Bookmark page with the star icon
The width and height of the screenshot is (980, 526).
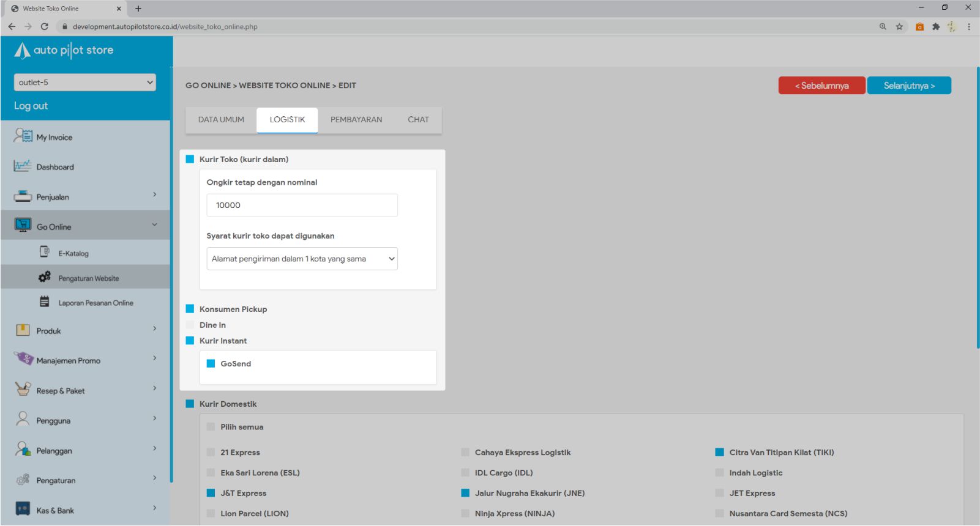pyautogui.click(x=899, y=26)
